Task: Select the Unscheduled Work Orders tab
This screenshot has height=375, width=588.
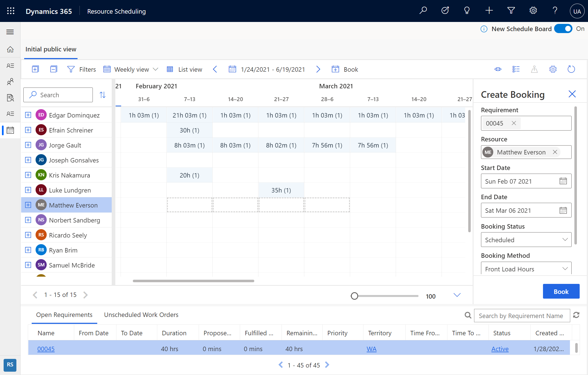Action: point(141,314)
